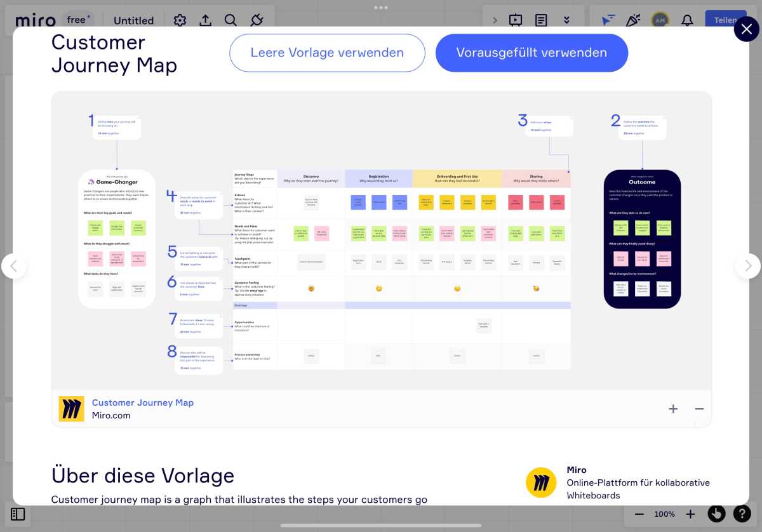
Task: Open the notes panel icon
Action: [541, 20]
